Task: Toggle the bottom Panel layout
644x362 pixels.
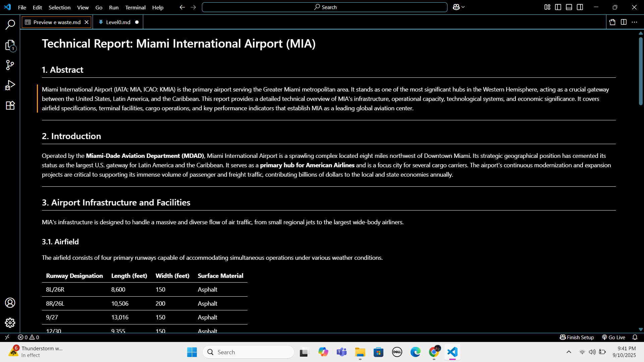Action: click(x=569, y=7)
